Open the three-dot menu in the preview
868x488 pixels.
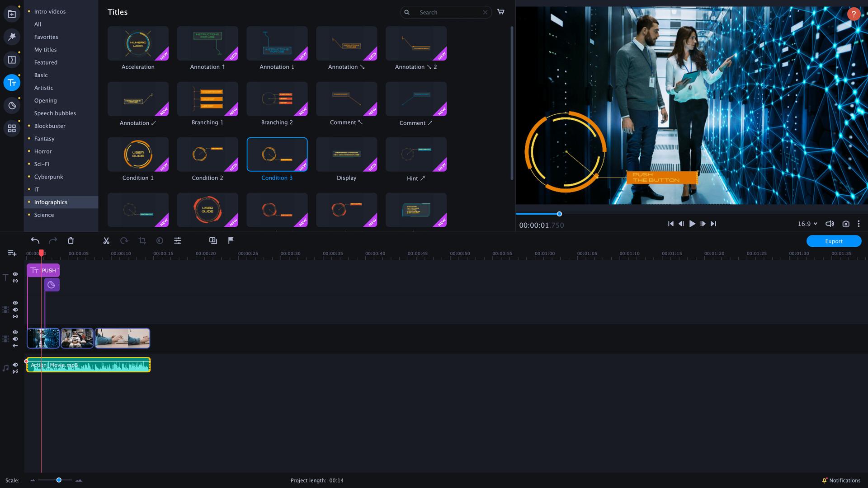(x=859, y=223)
